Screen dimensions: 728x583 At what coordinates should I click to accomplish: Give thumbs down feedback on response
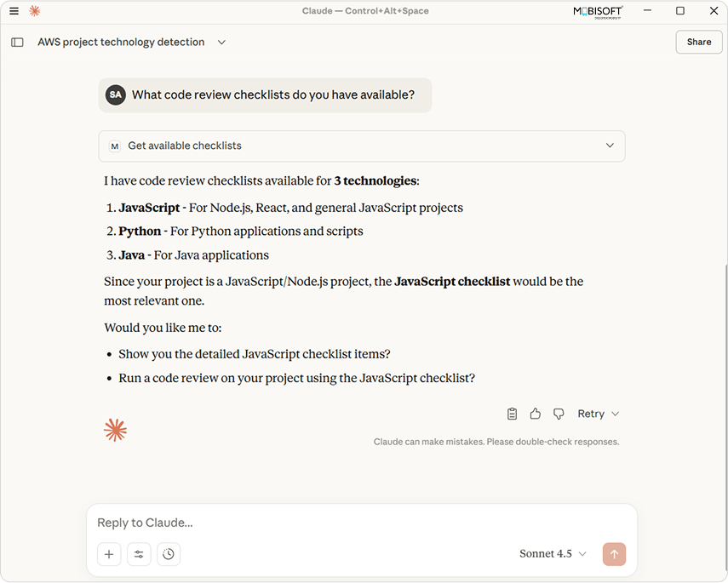(559, 414)
